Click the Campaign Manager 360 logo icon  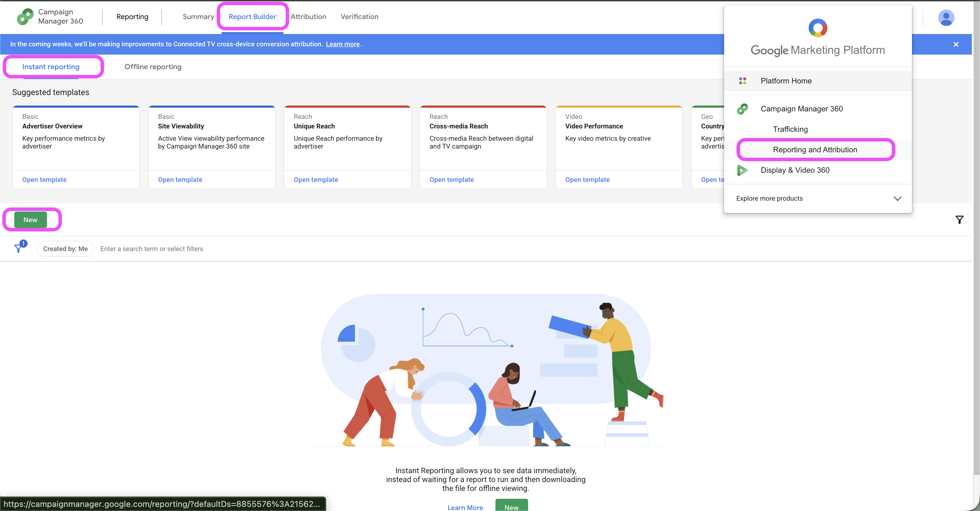25,17
